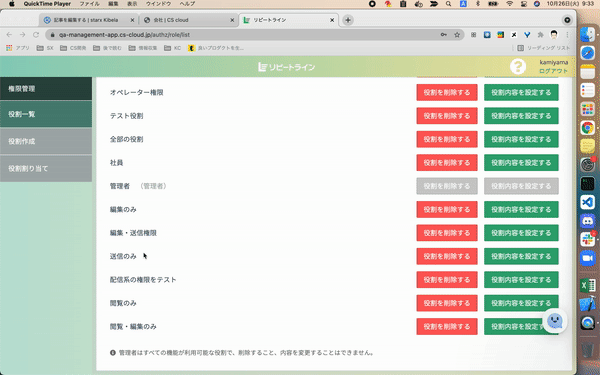Configure the 全部の役割 role contents
Viewport: 600px width, 375px height.
pos(521,139)
